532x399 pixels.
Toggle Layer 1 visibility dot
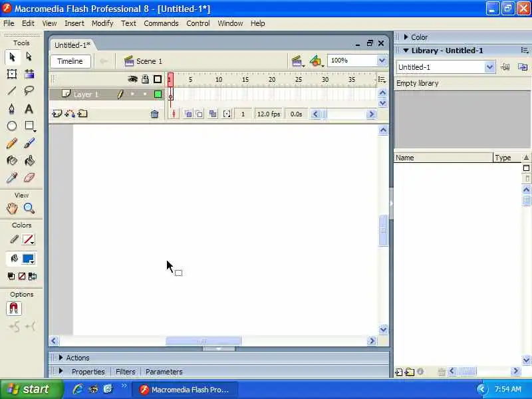click(132, 94)
